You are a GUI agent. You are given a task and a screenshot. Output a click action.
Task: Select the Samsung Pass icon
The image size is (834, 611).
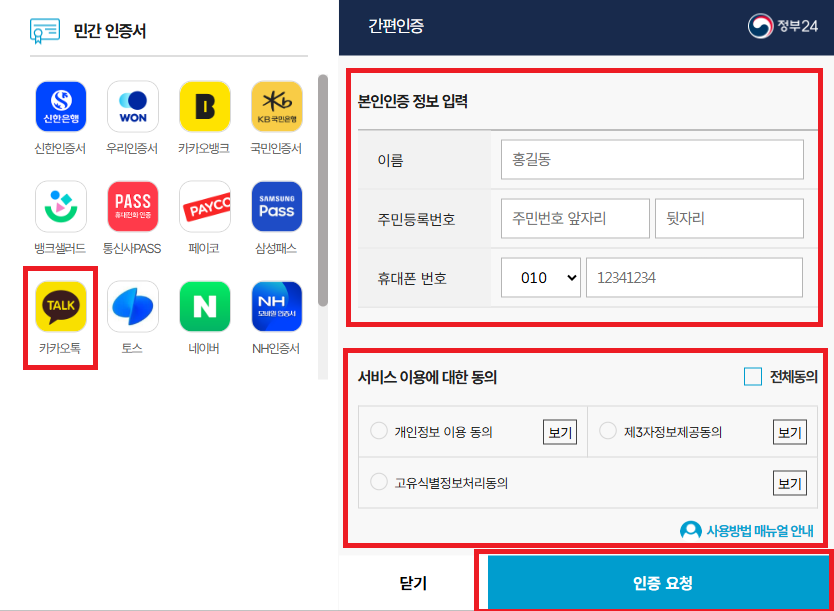[x=276, y=206]
